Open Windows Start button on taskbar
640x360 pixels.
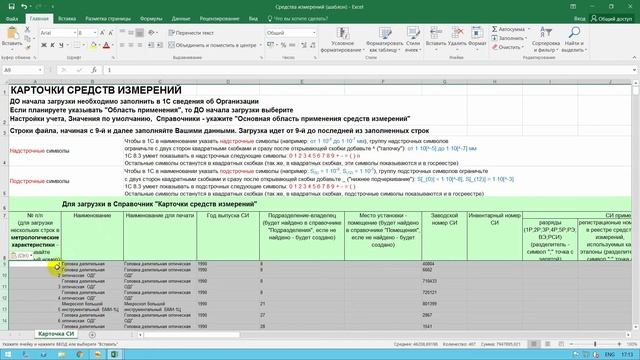click(x=8, y=354)
